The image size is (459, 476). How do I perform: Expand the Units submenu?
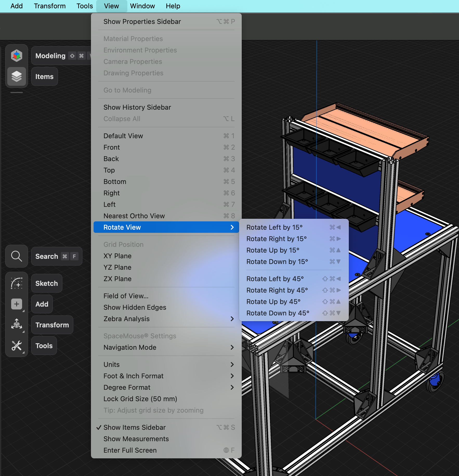pos(166,365)
